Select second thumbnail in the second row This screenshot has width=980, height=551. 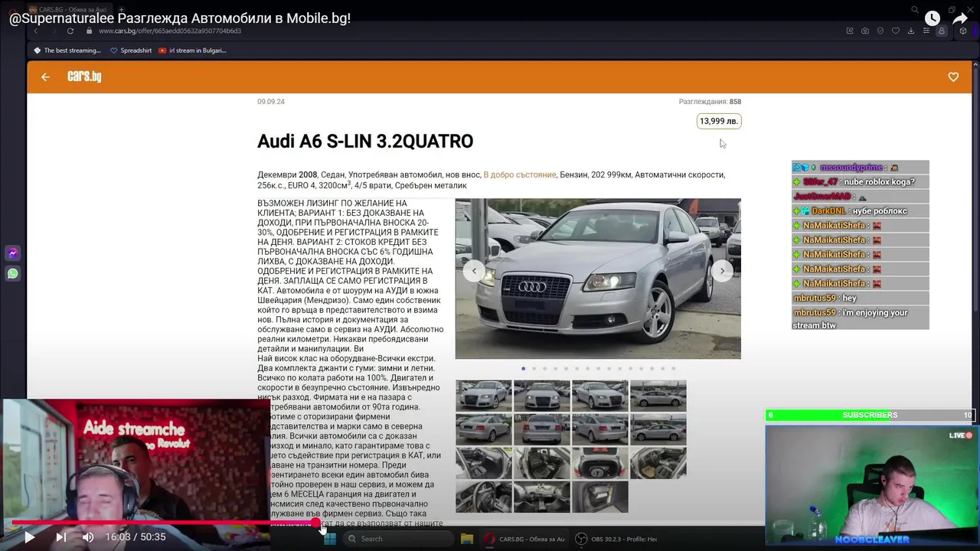tap(542, 429)
